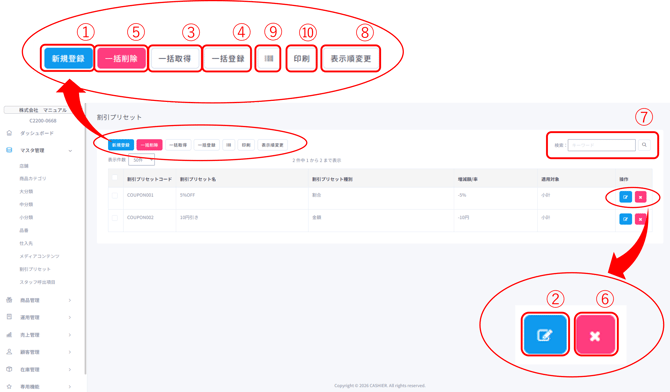
Task: Click the 専用機能 star icon
Action: [x=9, y=386]
